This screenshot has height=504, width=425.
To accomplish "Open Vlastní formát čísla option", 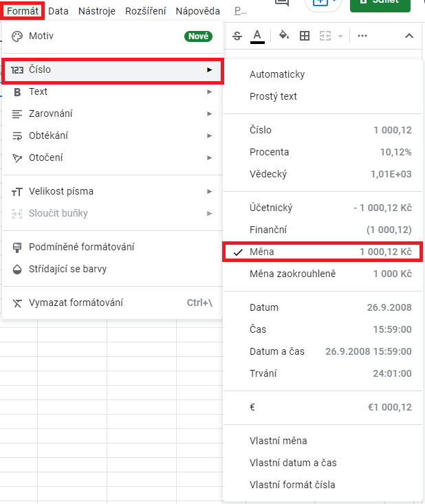I will (x=292, y=485).
